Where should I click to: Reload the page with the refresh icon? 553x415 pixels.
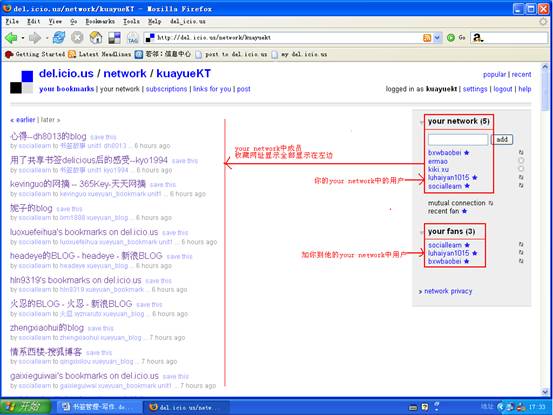[x=59, y=37]
